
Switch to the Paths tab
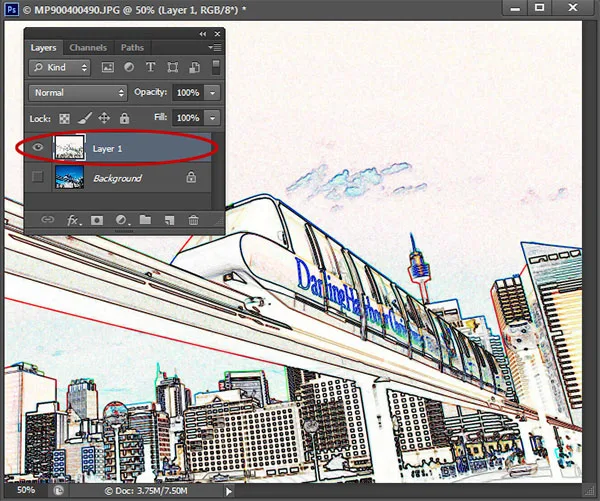pyautogui.click(x=132, y=48)
